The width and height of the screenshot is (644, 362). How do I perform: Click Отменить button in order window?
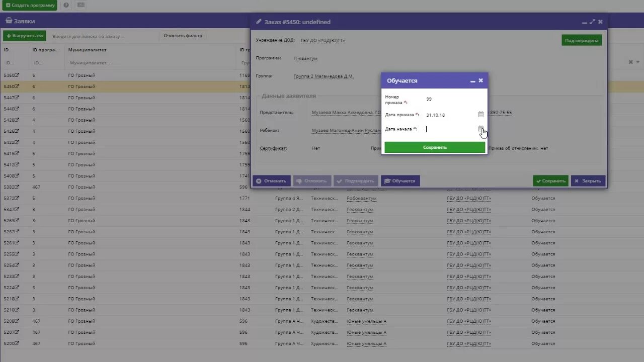[x=271, y=181]
